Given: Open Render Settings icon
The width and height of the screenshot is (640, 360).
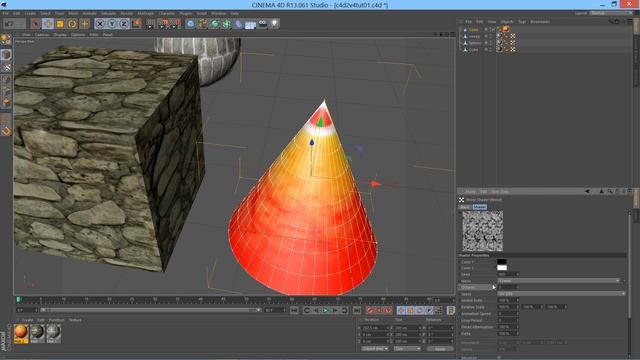Looking at the screenshot, I should coord(176,24).
